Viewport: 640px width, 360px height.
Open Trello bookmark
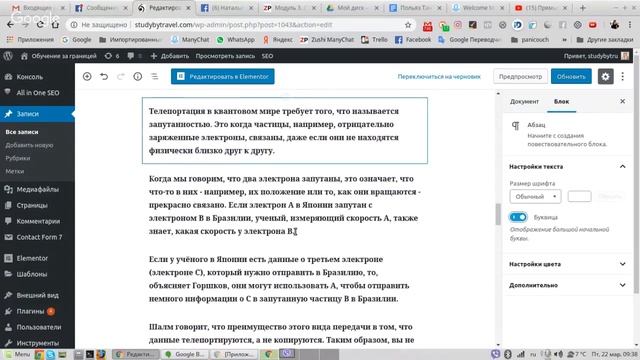374,40
